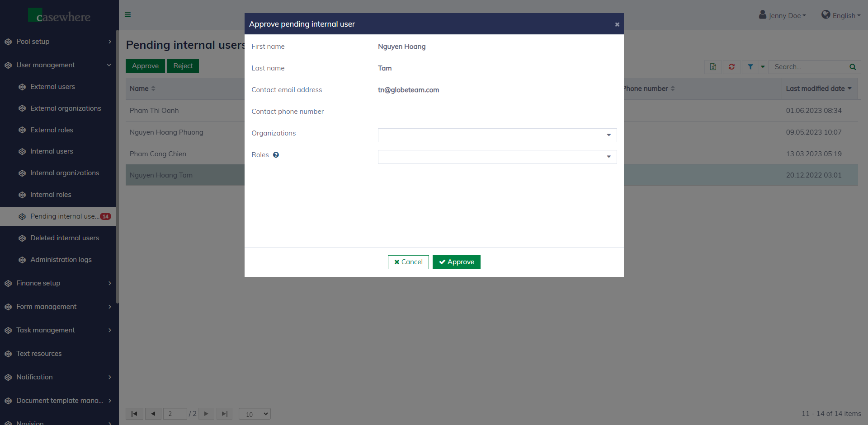Toggle the hamburger sidebar menu icon

point(128,15)
